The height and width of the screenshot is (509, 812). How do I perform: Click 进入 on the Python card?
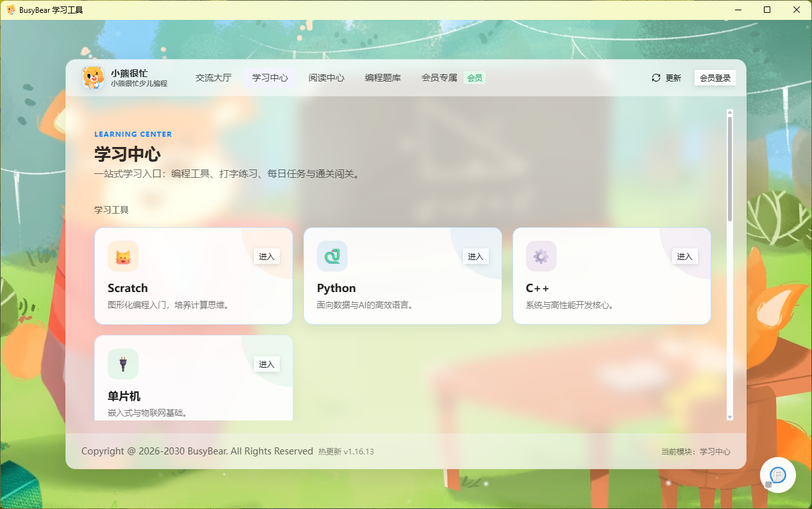tap(475, 256)
